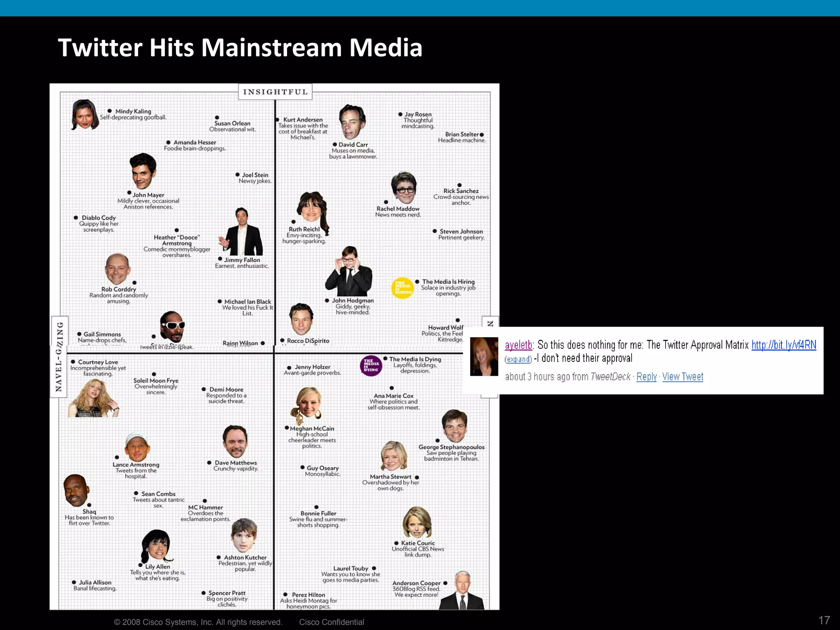Click the ayeletb username link
The image size is (840, 630).
click(518, 345)
